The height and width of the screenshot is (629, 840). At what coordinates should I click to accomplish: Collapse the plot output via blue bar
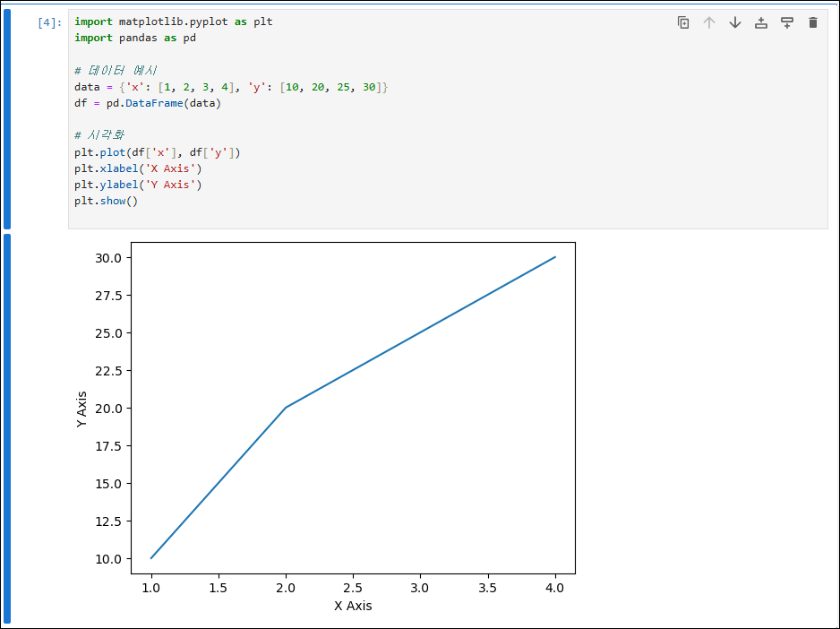(7, 428)
